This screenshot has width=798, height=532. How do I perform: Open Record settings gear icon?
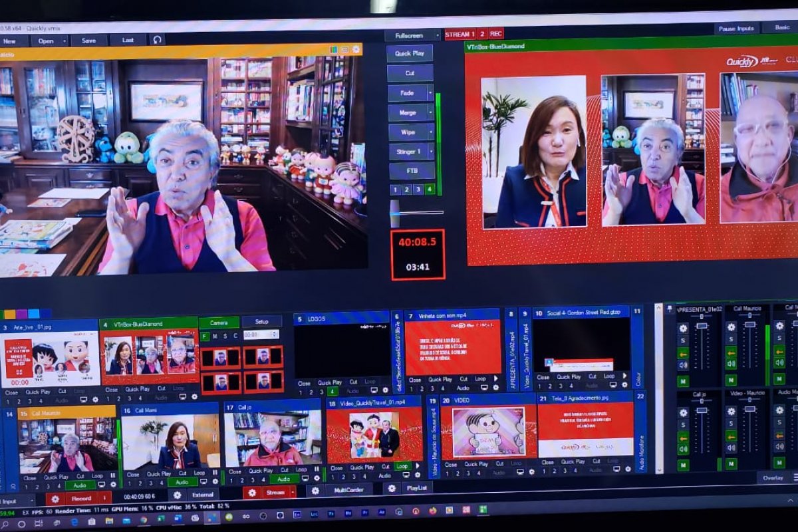click(55, 498)
